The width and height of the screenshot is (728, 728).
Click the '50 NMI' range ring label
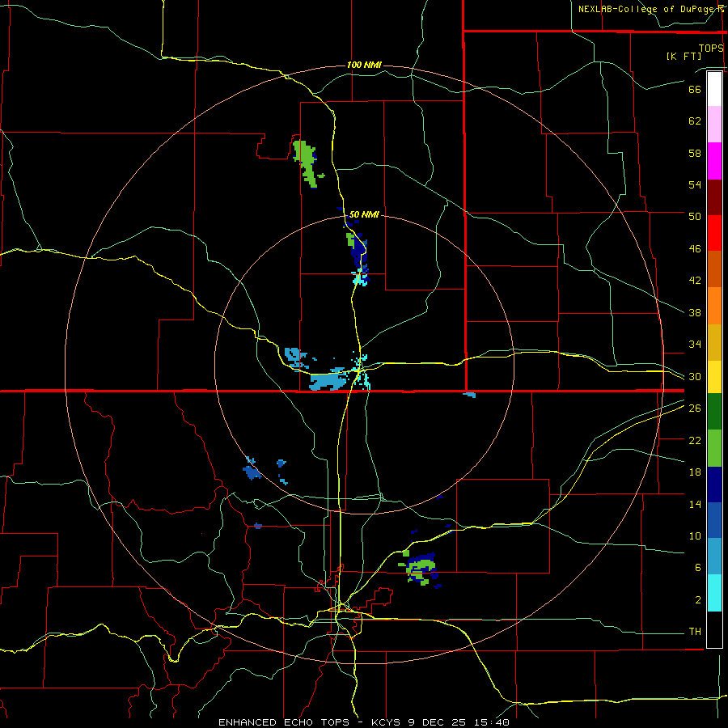point(364,214)
